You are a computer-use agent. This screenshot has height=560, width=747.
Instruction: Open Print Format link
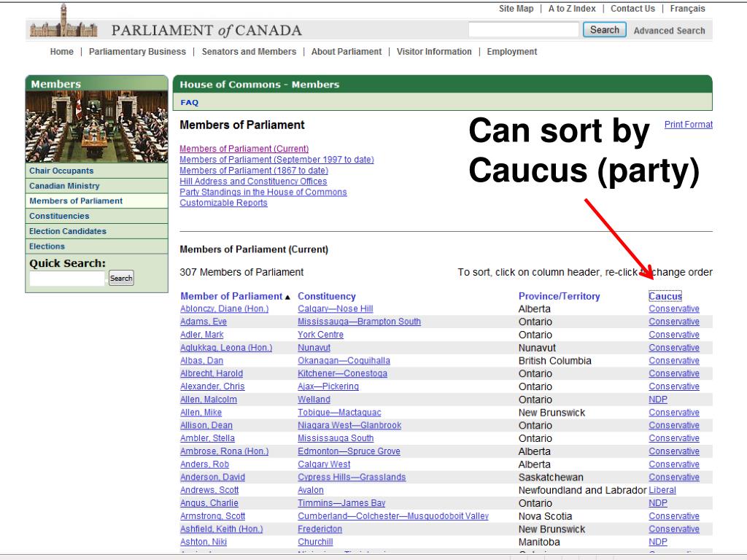point(689,124)
